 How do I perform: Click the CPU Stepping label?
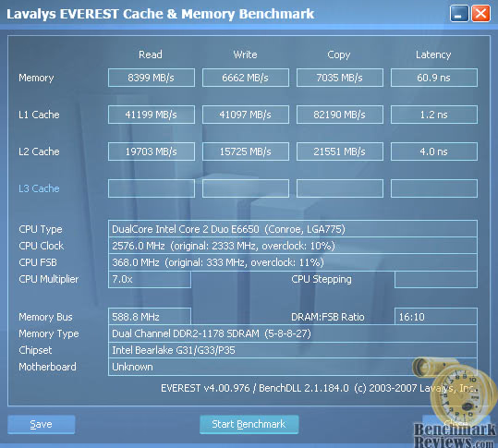[322, 279]
